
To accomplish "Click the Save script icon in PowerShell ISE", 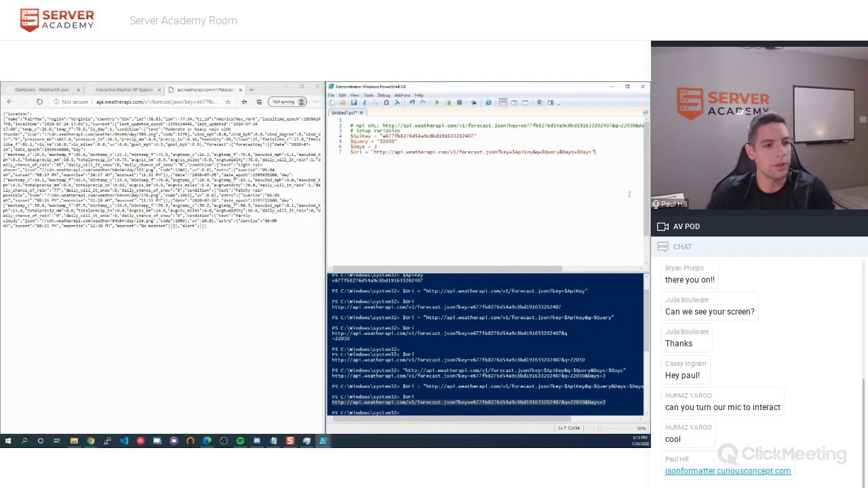I will pyautogui.click(x=353, y=102).
